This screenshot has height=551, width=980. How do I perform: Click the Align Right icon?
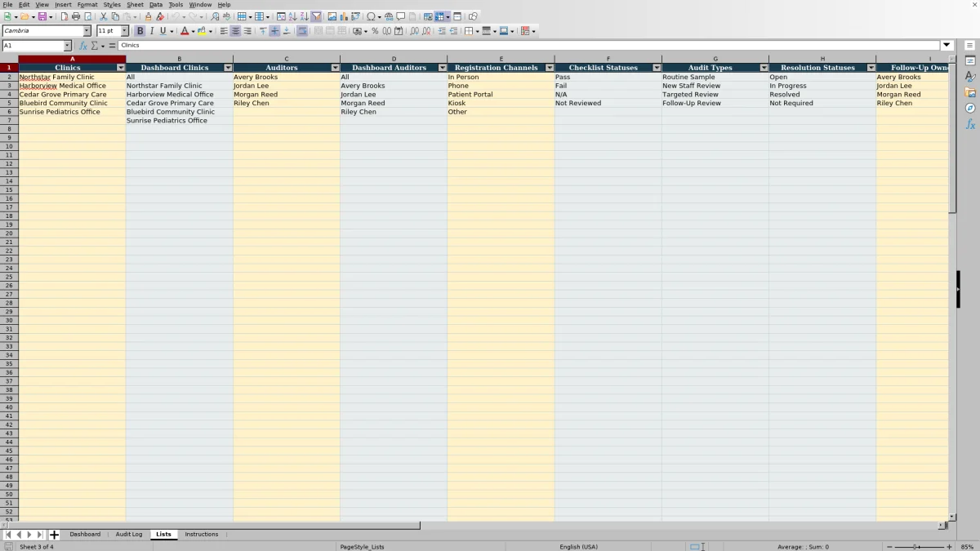[247, 31]
